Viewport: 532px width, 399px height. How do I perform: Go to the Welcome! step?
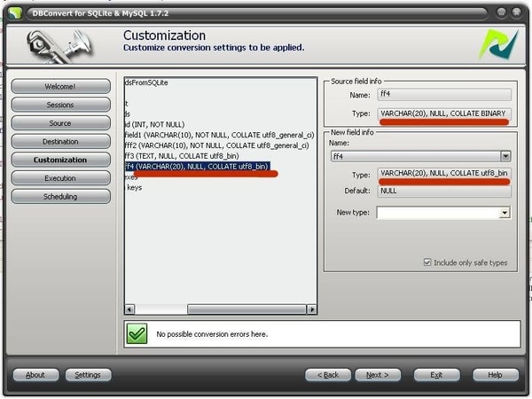click(60, 87)
